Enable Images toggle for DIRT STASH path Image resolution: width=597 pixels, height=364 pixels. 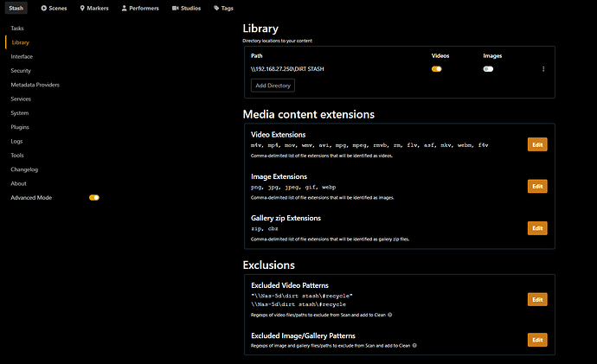488,68
